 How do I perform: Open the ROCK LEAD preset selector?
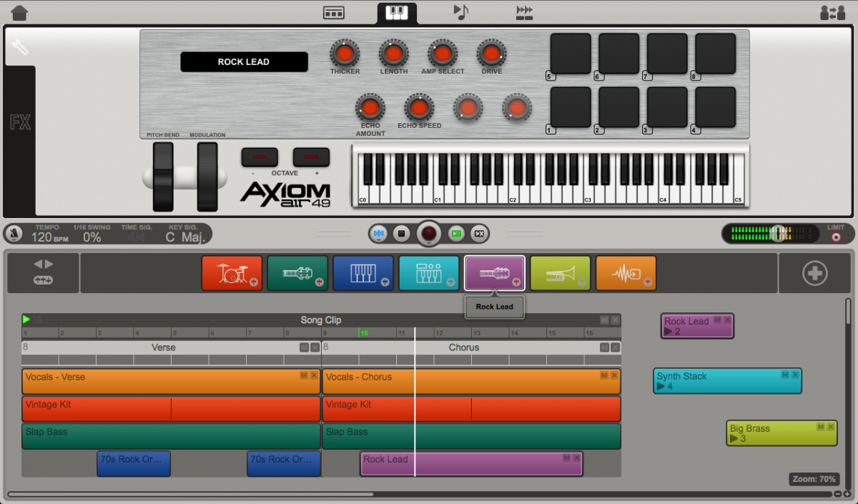click(x=244, y=62)
